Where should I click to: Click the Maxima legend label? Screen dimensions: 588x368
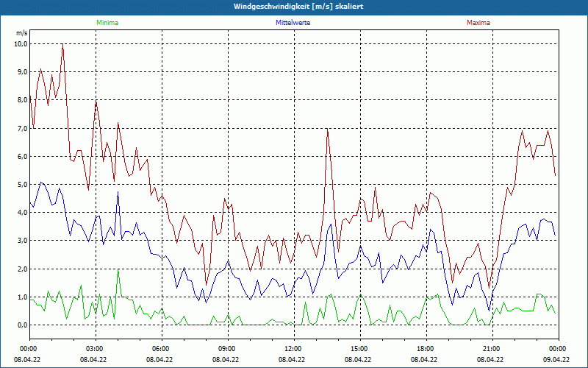(x=478, y=23)
